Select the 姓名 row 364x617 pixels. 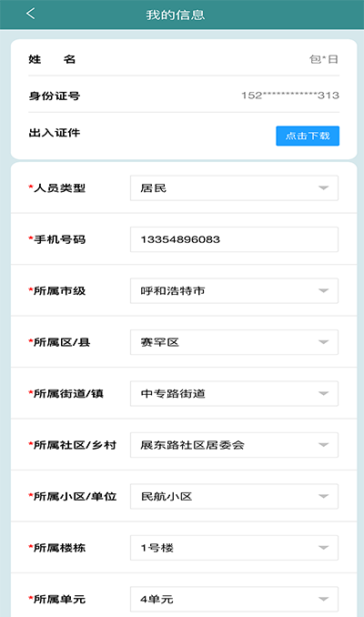click(x=184, y=59)
